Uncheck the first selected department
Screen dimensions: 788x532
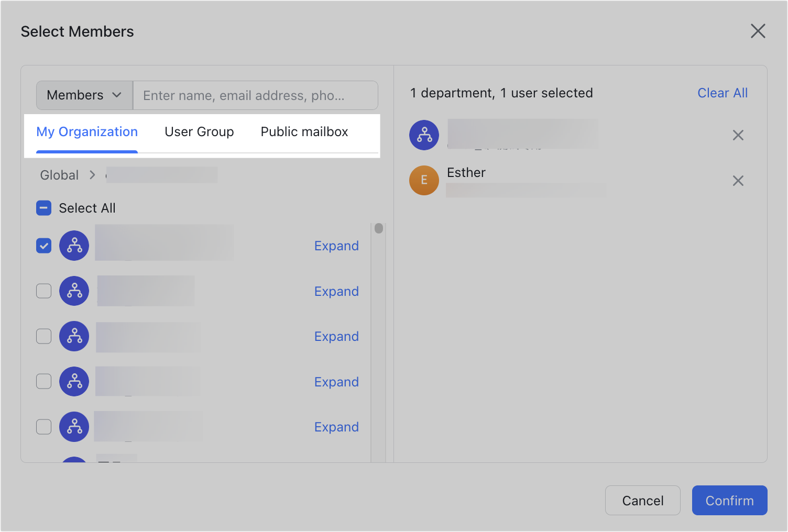[43, 245]
